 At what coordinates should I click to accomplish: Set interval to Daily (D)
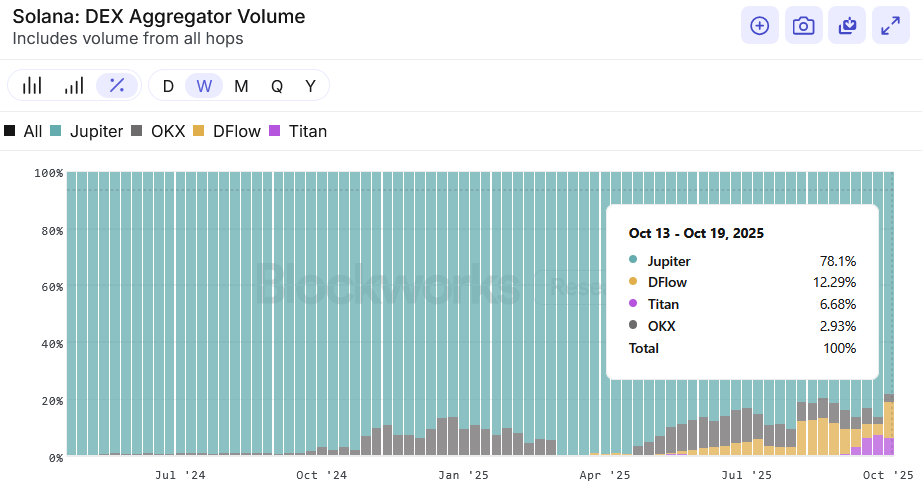168,86
